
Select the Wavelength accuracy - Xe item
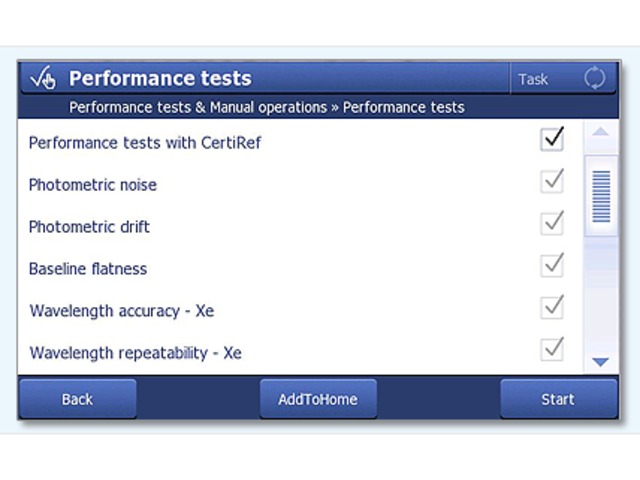(122, 311)
